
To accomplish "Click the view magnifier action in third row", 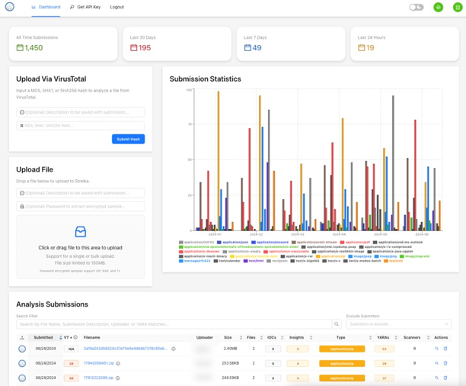I will click(437, 378).
